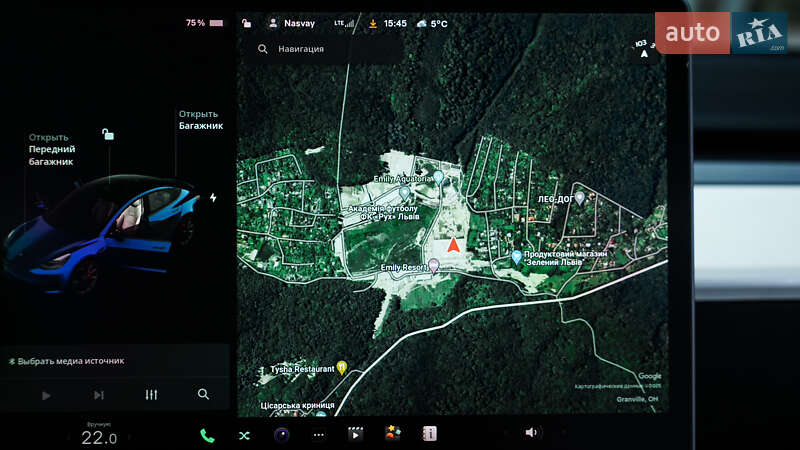800x450 pixels.
Task: Tap the Цісарська криниця map label
Action: pyautogui.click(x=297, y=406)
